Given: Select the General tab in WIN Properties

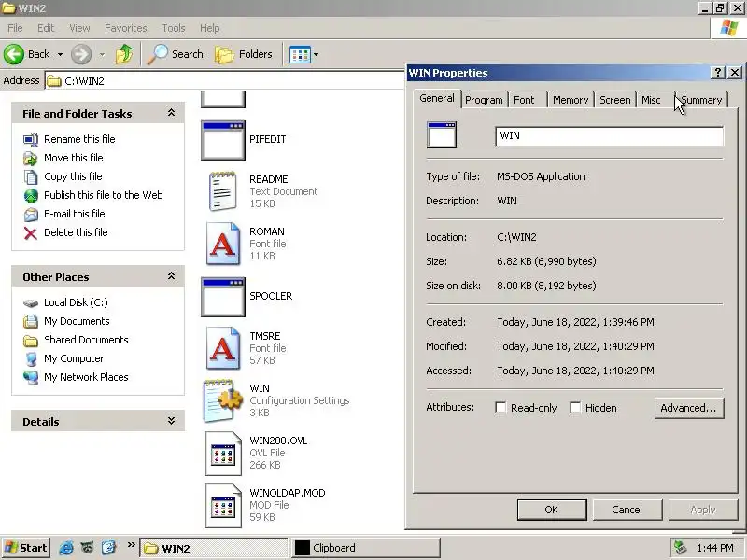Looking at the screenshot, I should coord(437,98).
